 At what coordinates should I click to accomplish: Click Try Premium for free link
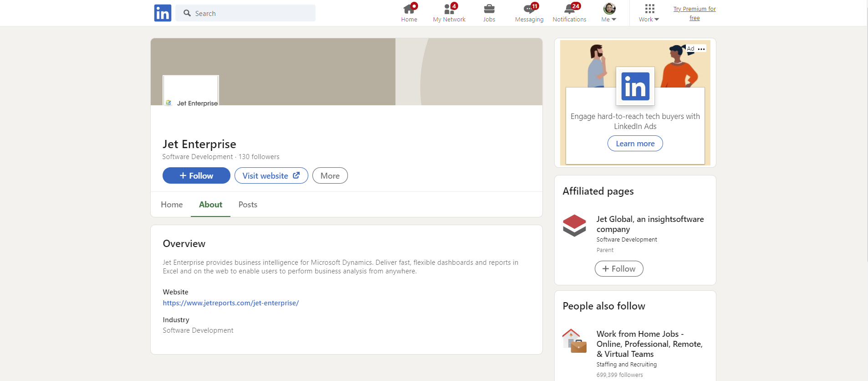point(694,14)
